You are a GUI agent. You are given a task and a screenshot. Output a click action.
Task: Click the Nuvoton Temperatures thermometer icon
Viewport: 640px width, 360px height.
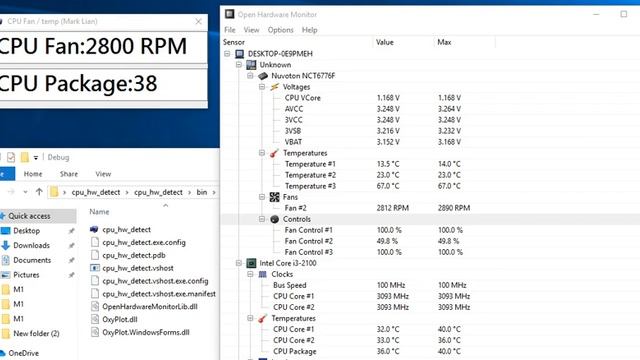click(x=274, y=153)
